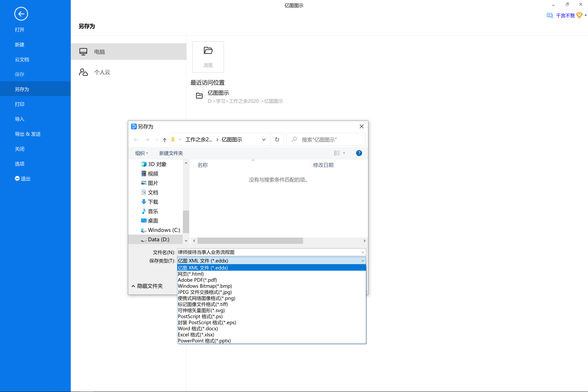Change the view layout icon in dialog

point(337,153)
